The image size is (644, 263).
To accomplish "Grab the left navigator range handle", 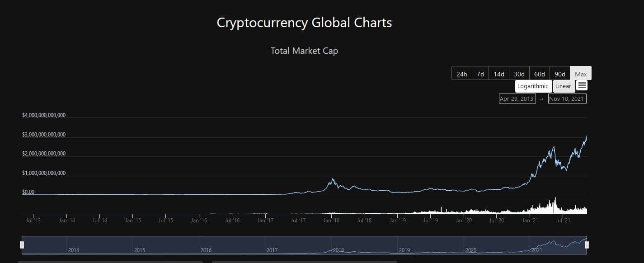I will click(x=22, y=245).
